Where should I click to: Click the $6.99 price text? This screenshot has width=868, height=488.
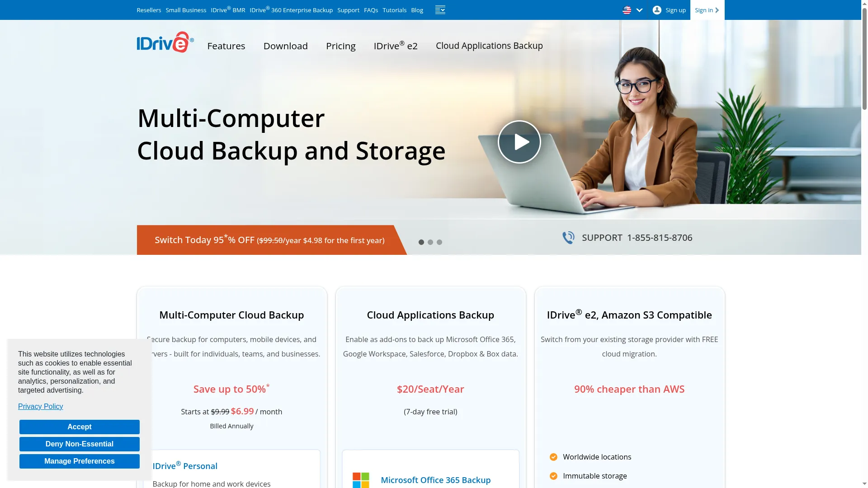[x=242, y=411]
